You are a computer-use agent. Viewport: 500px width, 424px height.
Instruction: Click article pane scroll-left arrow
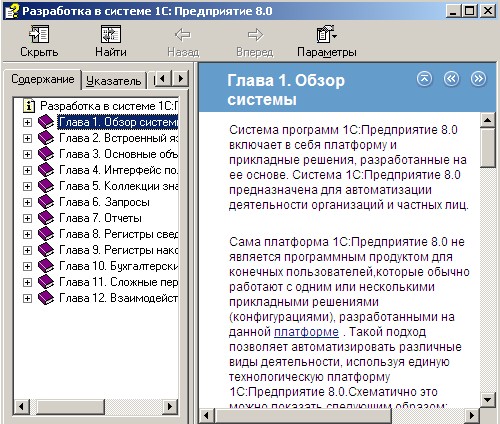[206, 416]
